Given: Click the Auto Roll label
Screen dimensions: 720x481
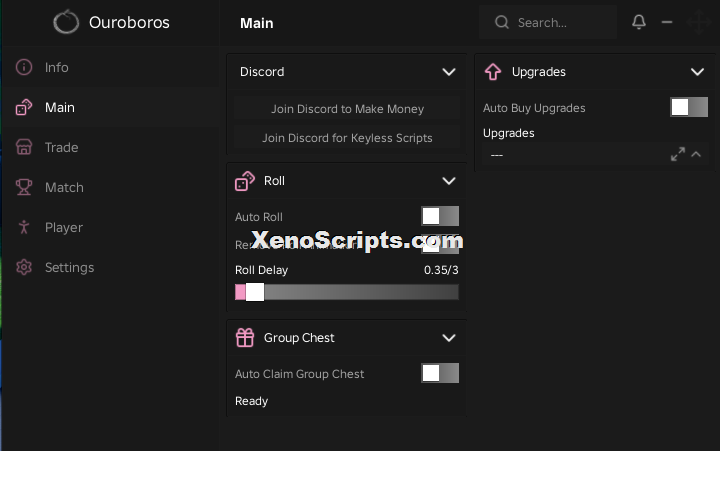Looking at the screenshot, I should point(259,217).
